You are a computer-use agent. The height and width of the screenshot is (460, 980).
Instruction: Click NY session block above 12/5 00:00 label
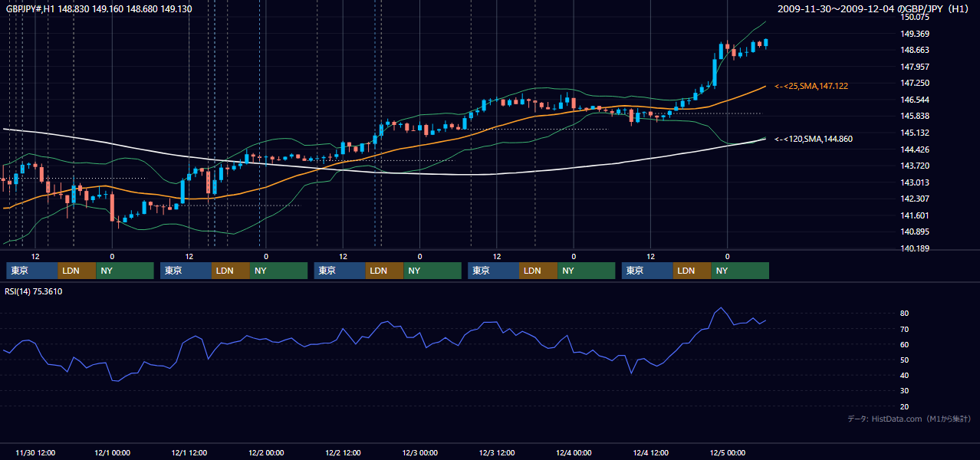click(740, 271)
